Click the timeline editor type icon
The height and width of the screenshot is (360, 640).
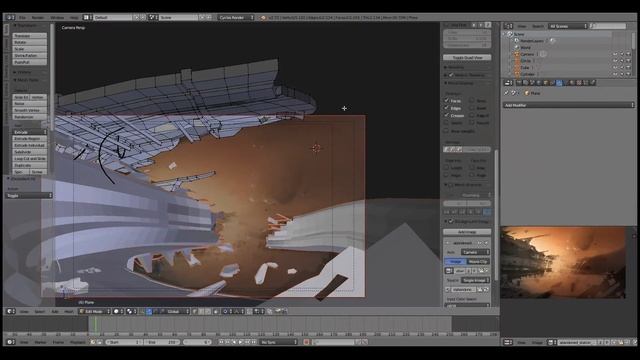click(x=10, y=342)
